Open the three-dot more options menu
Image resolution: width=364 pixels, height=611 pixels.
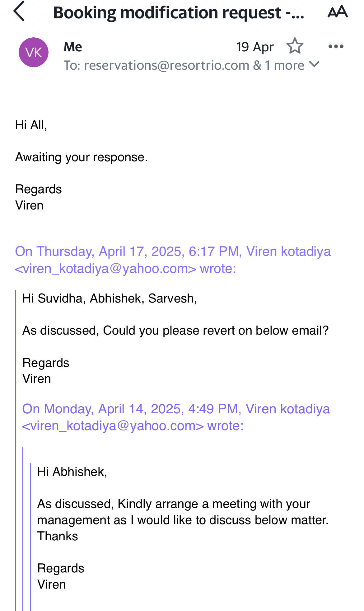pyautogui.click(x=336, y=47)
